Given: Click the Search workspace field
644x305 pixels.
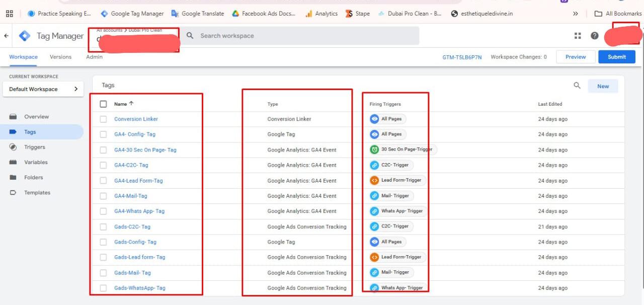Looking at the screenshot, I should 302,36.
